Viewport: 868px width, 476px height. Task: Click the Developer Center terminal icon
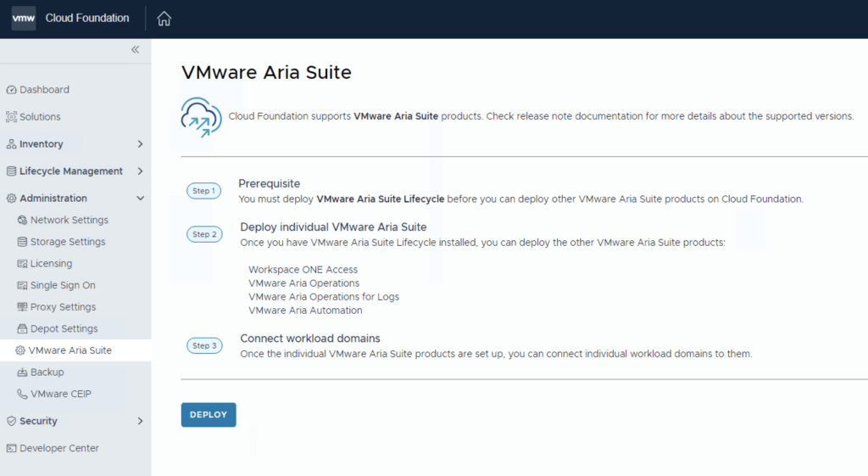click(11, 448)
